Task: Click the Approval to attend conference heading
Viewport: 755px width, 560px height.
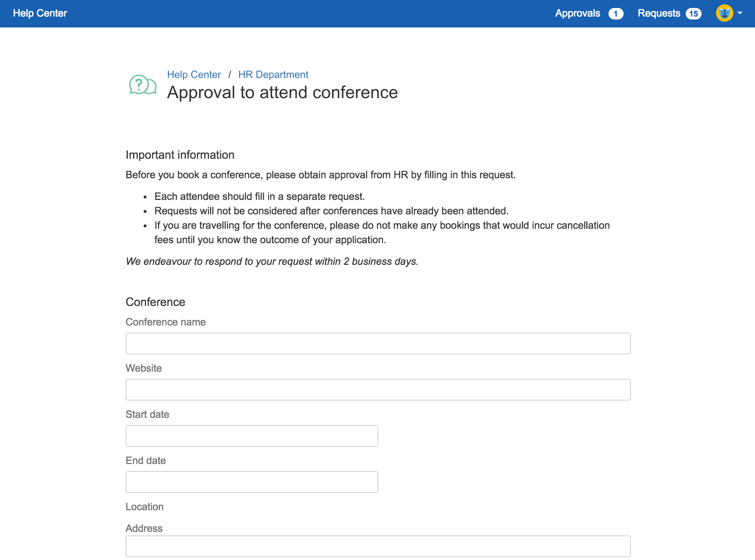Action: (282, 92)
